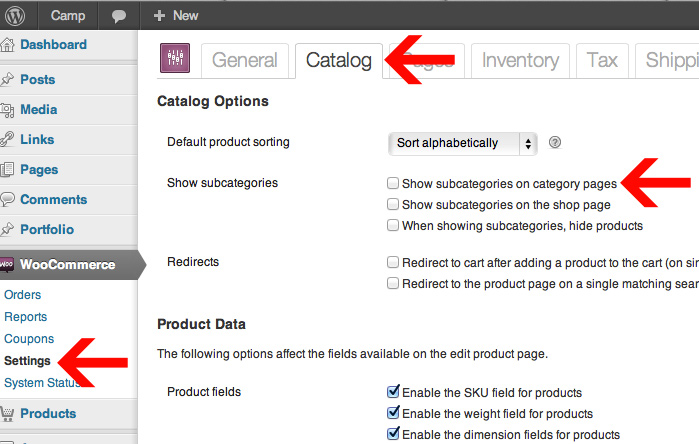Image resolution: width=699 pixels, height=444 pixels.
Task: Open the Coupons link under WooCommerce
Action: [x=28, y=339]
